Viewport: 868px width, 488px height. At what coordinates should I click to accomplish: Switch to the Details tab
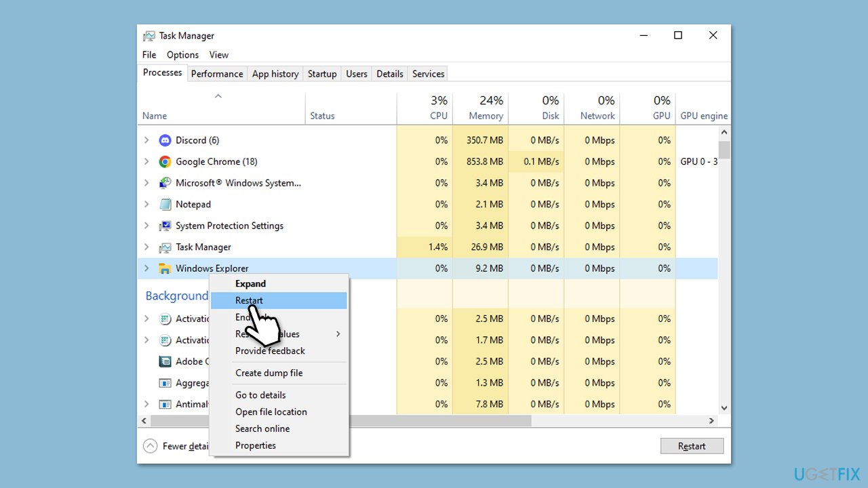pyautogui.click(x=390, y=74)
